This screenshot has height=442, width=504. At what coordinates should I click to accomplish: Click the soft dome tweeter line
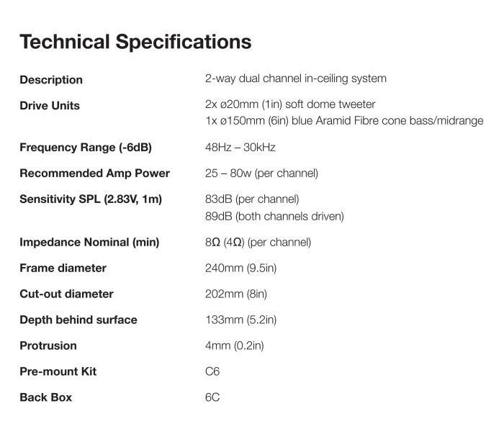pyautogui.click(x=290, y=105)
